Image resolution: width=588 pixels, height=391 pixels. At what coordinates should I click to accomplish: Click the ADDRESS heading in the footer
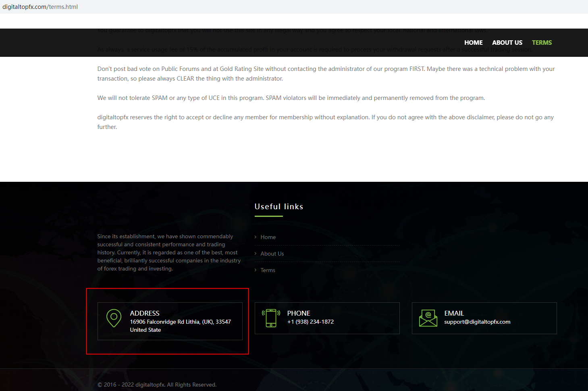point(145,313)
